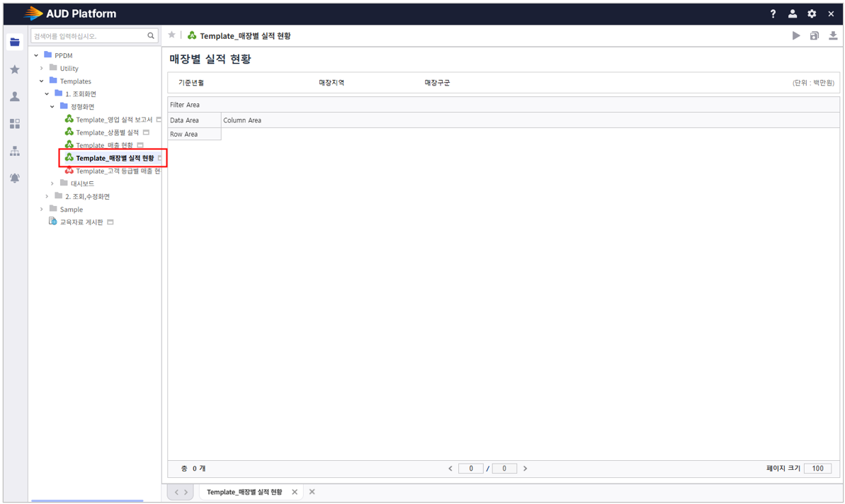Expand the 2. 조회,수정화면 folder
This screenshot has height=504, width=845.
point(47,197)
